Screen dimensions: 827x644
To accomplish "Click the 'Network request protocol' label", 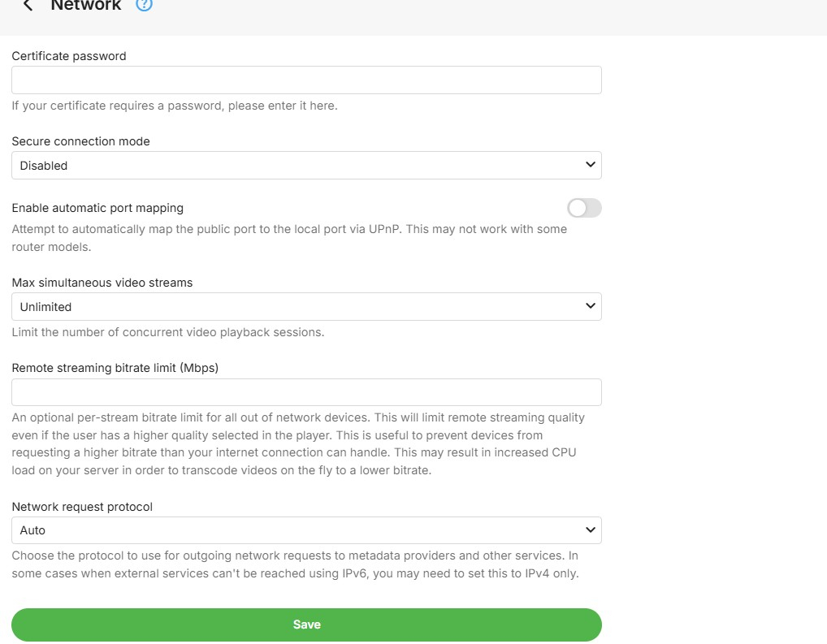I will [x=82, y=507].
